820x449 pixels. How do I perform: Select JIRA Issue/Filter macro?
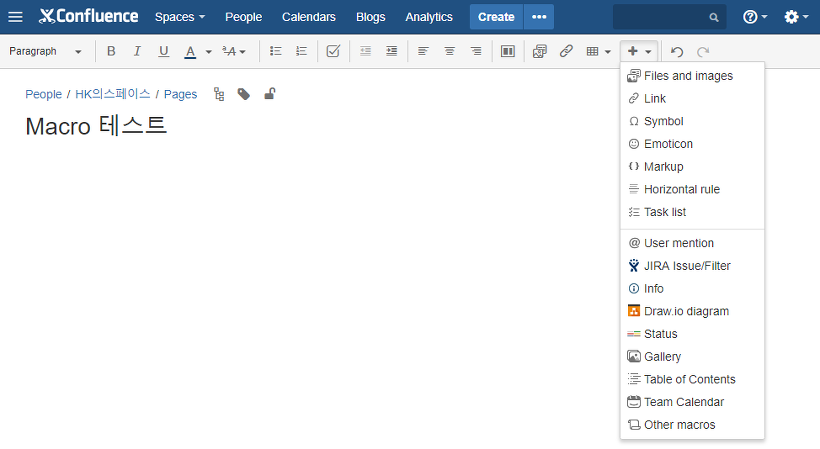click(692, 266)
